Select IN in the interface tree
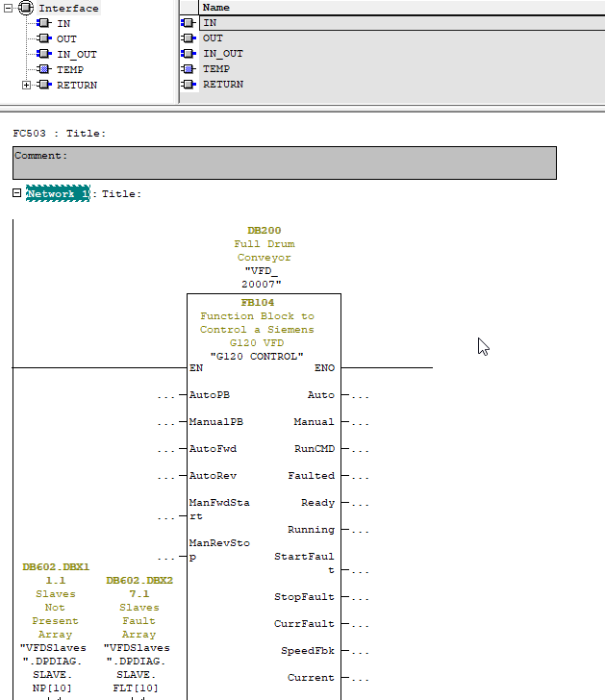 63,23
